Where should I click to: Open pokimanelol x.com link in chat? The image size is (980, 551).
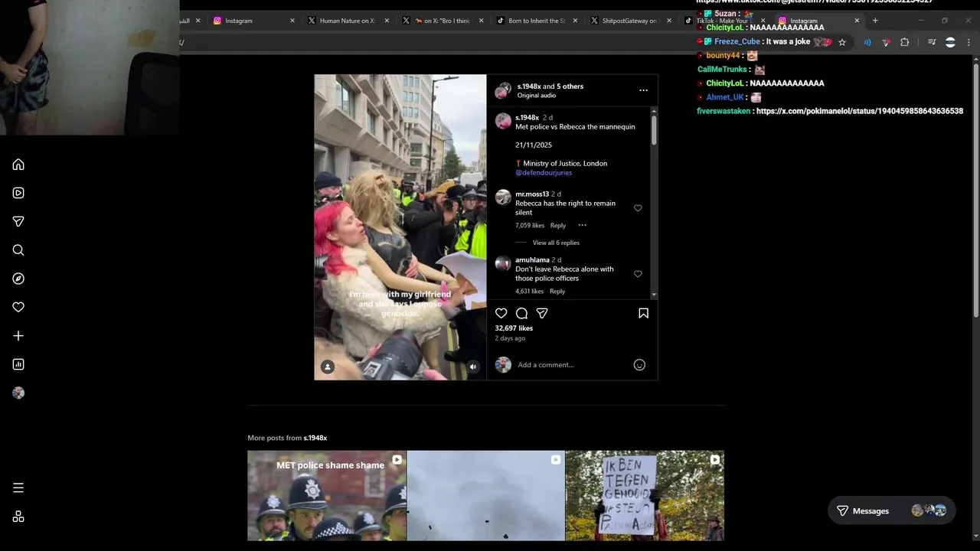click(860, 111)
